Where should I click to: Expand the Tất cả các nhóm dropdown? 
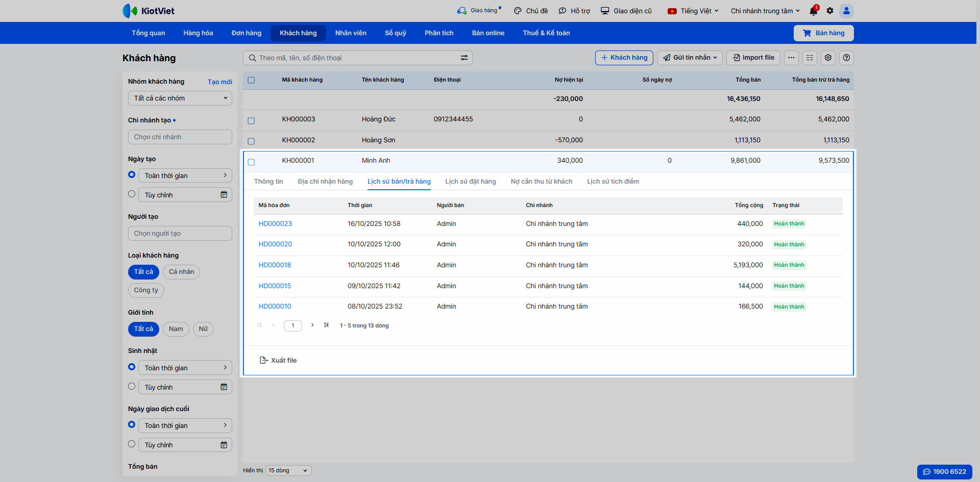180,98
